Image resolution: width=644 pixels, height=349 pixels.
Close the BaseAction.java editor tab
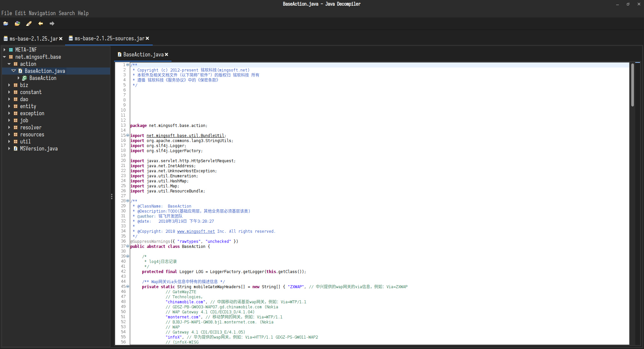166,54
